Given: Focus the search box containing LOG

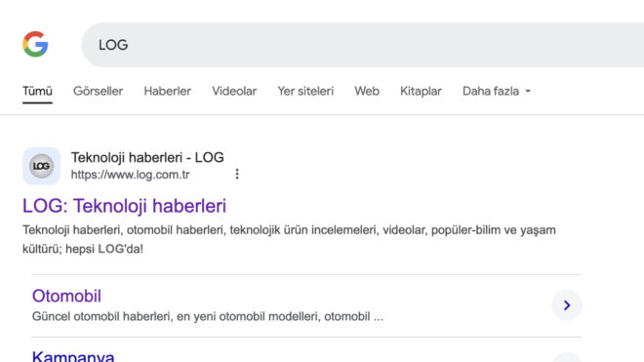Looking at the screenshot, I should (363, 45).
